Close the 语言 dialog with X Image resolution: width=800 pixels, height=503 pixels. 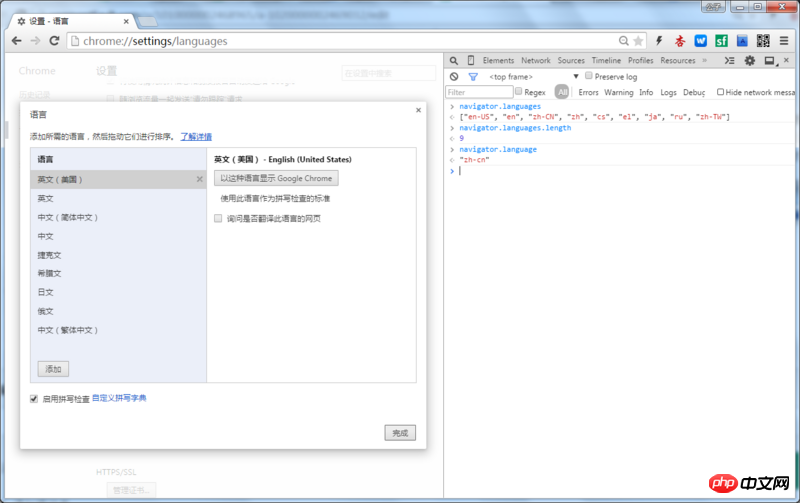click(418, 110)
